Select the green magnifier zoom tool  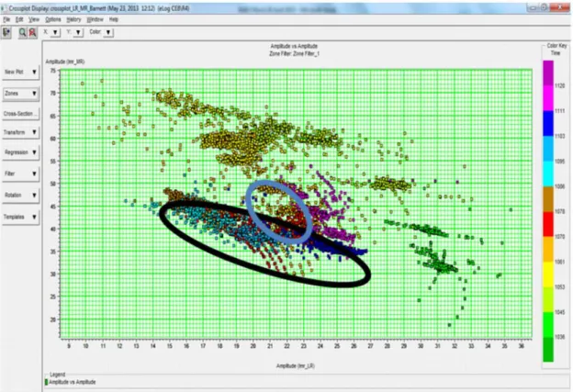(x=23, y=32)
